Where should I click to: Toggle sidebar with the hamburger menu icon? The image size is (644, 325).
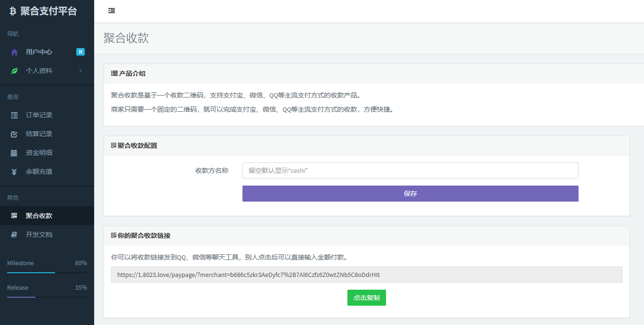pos(112,11)
